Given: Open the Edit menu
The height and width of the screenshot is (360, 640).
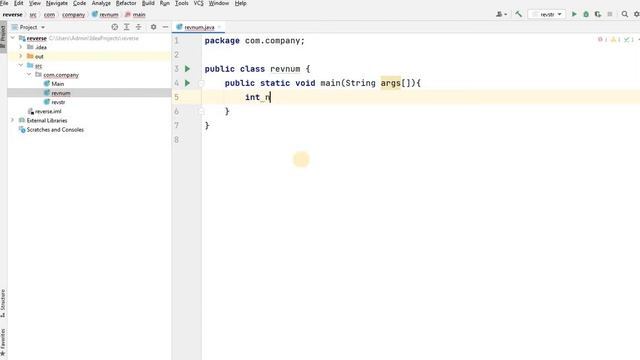Looking at the screenshot, I should [x=19, y=3].
